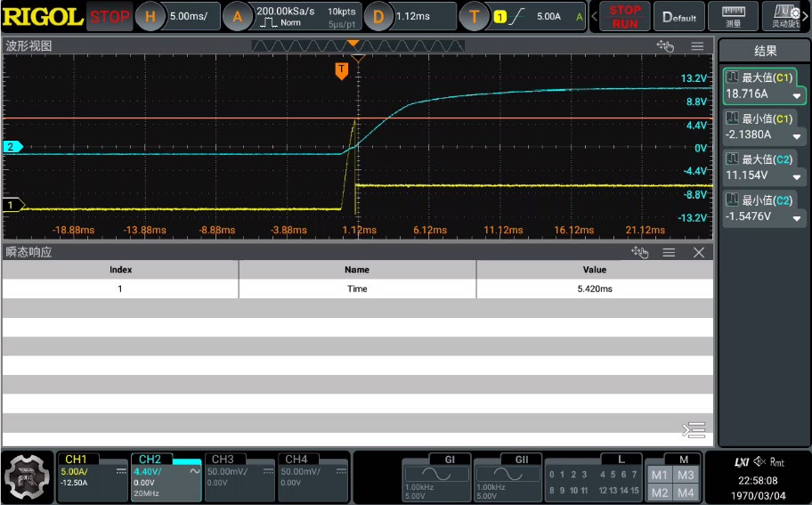Select the Time name cell
This screenshot has height=505, width=812.
pos(357,289)
